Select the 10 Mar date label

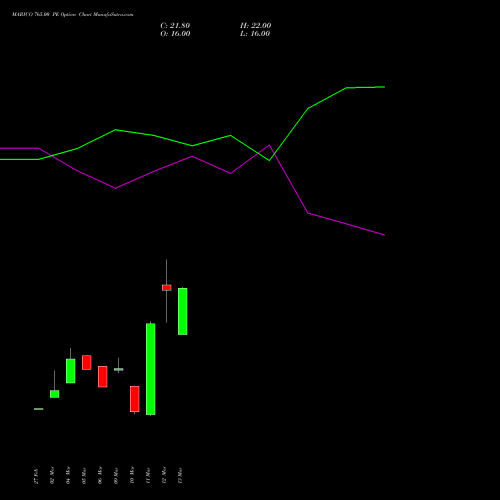132,476
